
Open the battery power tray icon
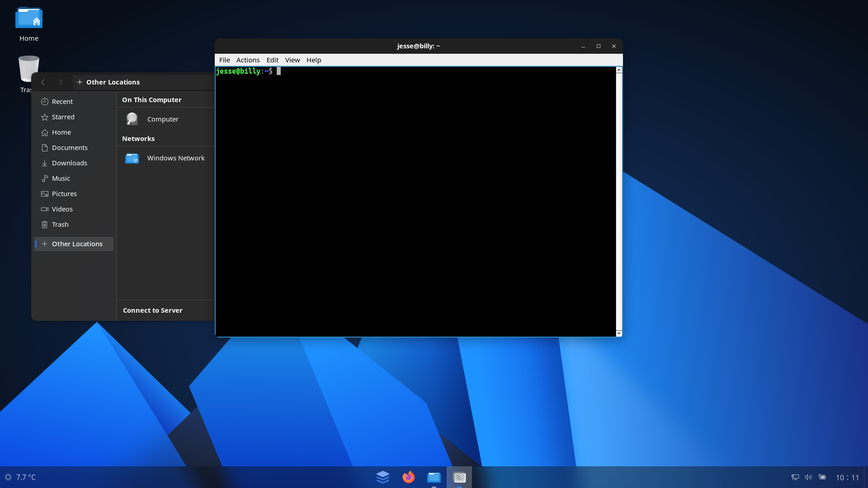[822, 477]
